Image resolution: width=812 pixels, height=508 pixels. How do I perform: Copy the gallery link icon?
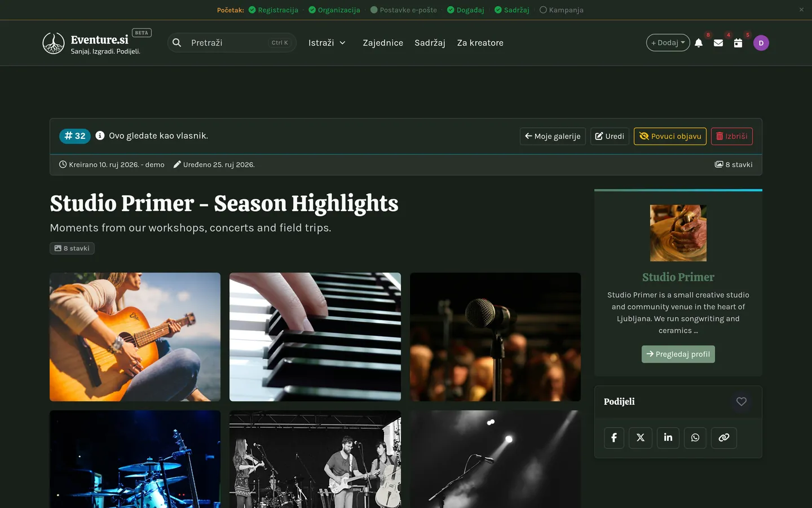tap(724, 437)
